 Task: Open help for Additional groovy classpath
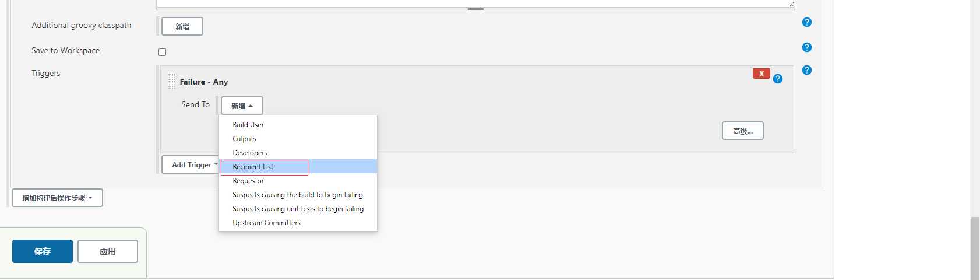(x=807, y=22)
